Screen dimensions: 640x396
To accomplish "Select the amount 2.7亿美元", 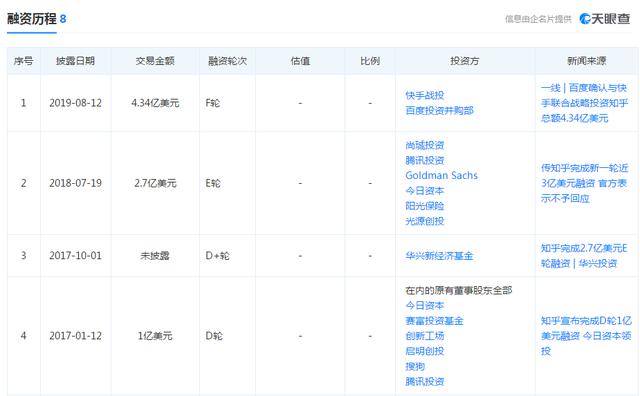I will point(155,183).
